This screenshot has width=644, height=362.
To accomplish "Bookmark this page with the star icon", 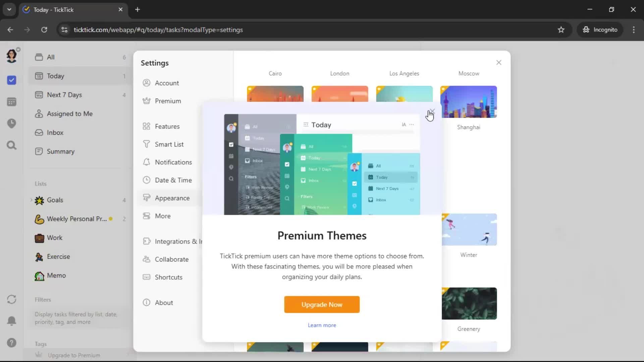I will (x=561, y=29).
